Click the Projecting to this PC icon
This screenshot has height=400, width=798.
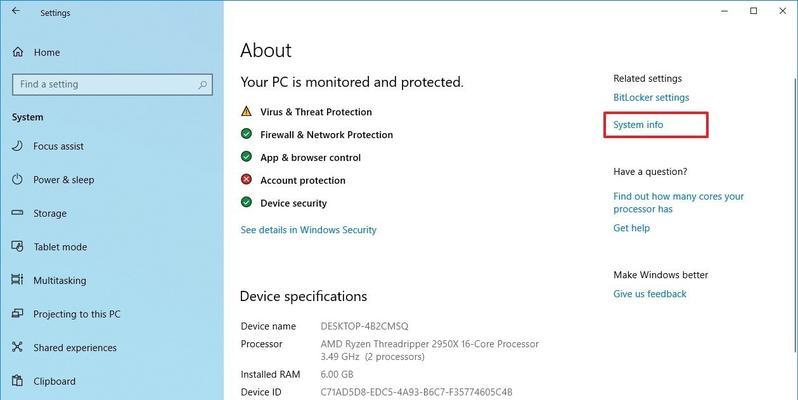point(17,313)
